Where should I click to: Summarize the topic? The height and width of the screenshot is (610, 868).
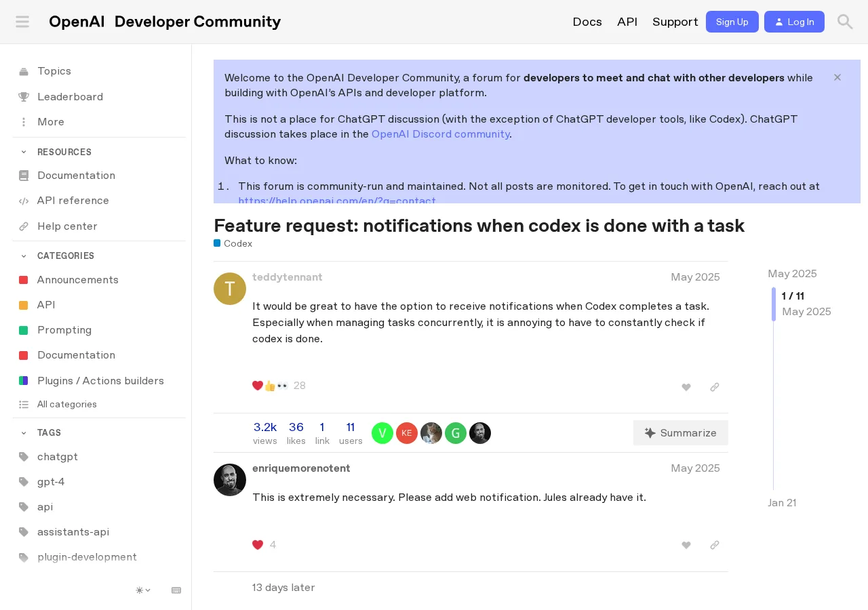(x=681, y=432)
